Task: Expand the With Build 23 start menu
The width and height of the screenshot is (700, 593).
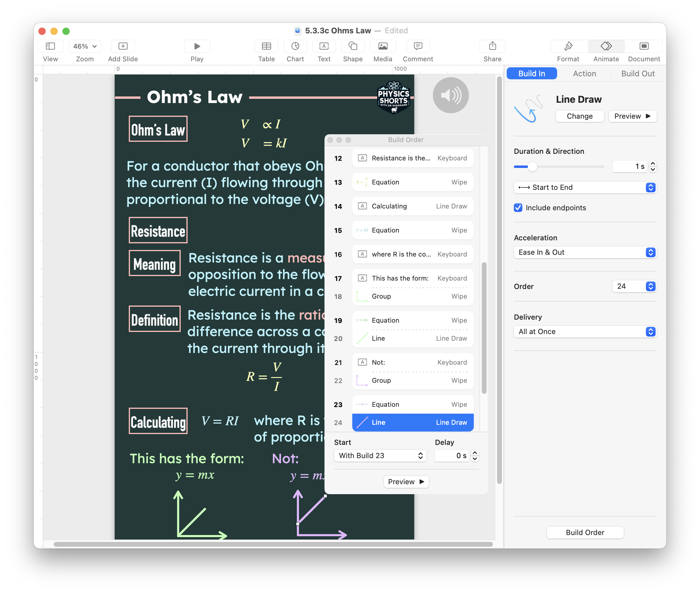Action: pos(380,455)
